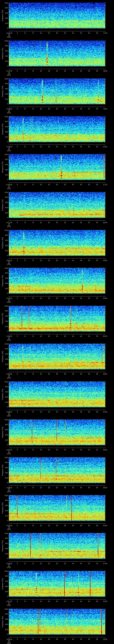114x644 pixels.
Task: Click the 27:00 end label
Action: pyautogui.click(x=105, y=412)
